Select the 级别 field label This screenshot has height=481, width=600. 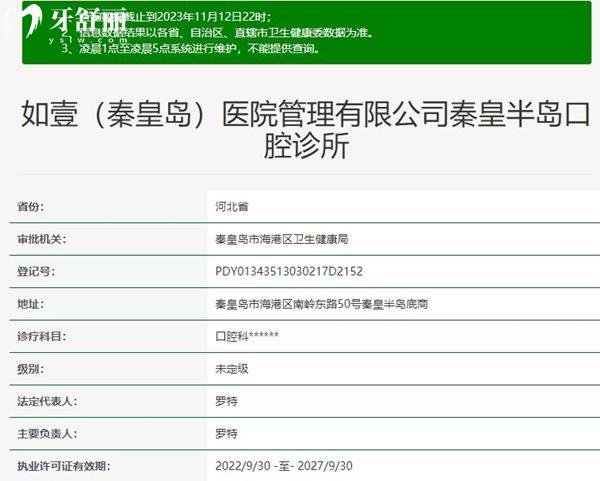tap(31, 369)
